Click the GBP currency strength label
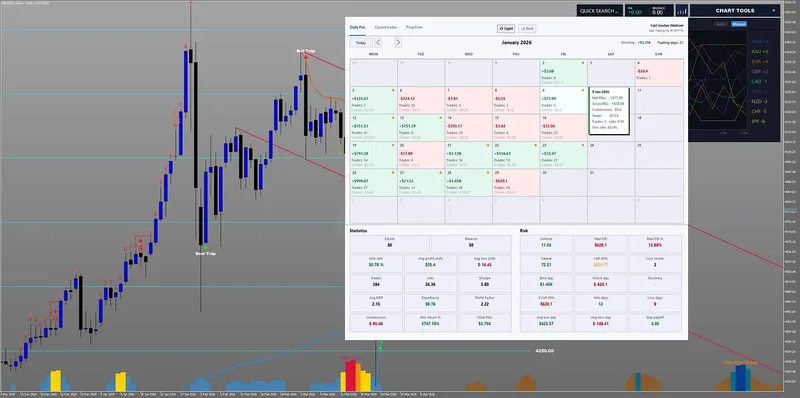The height and width of the screenshot is (398, 800). pos(760,71)
